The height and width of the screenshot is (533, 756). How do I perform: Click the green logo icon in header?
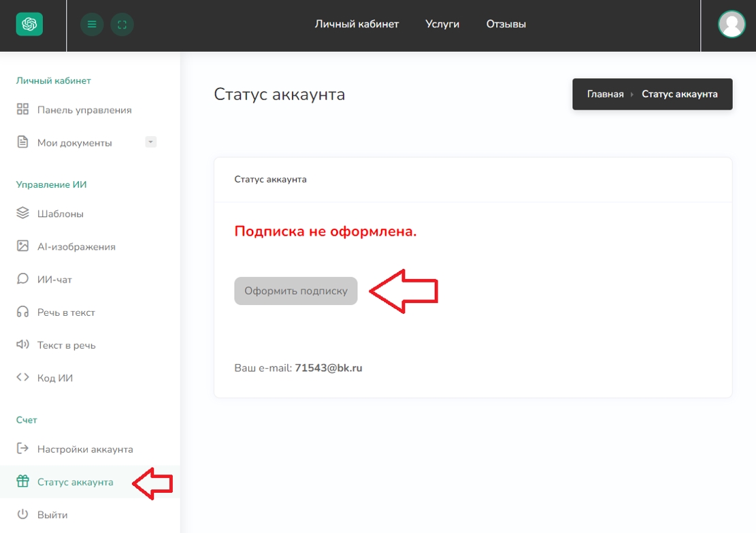29,24
